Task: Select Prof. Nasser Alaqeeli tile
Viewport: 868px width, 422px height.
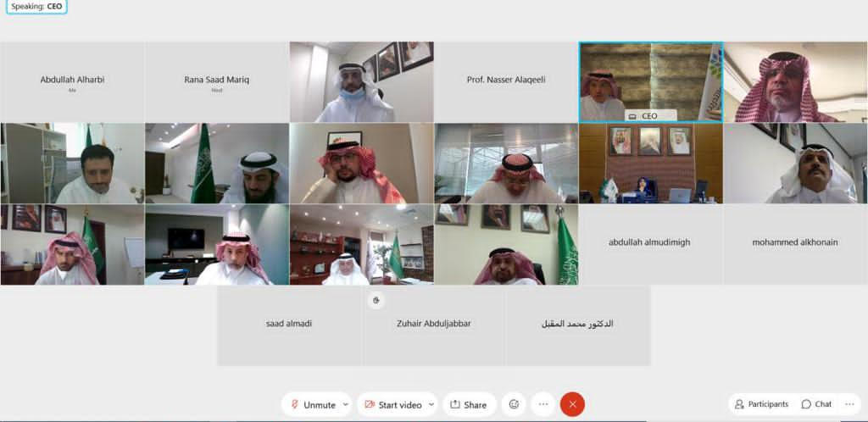Action: [506, 82]
